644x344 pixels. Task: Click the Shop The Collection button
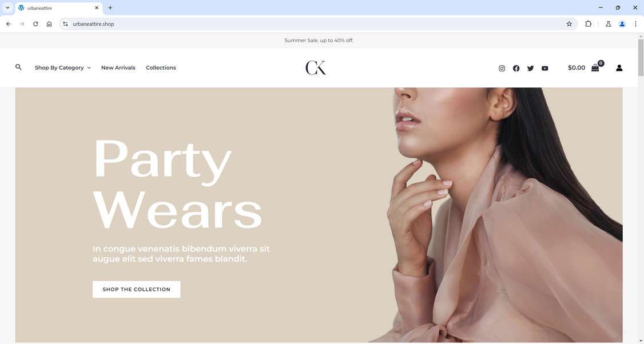pyautogui.click(x=136, y=289)
